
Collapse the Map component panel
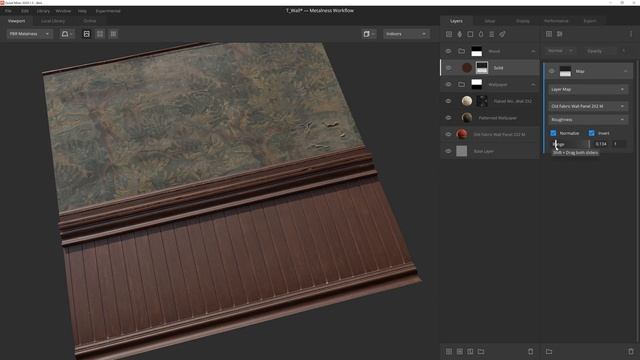click(626, 71)
